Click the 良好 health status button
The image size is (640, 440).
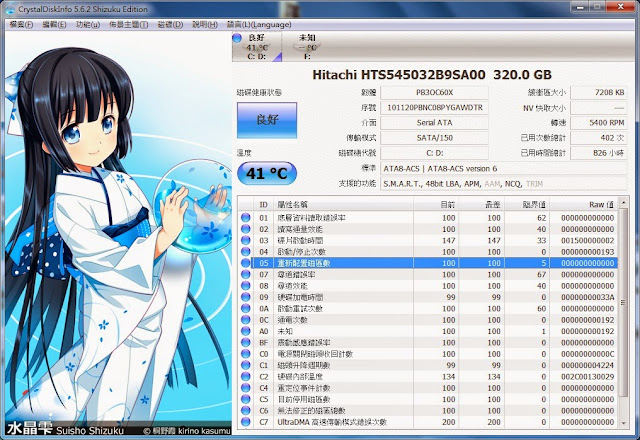click(x=267, y=120)
